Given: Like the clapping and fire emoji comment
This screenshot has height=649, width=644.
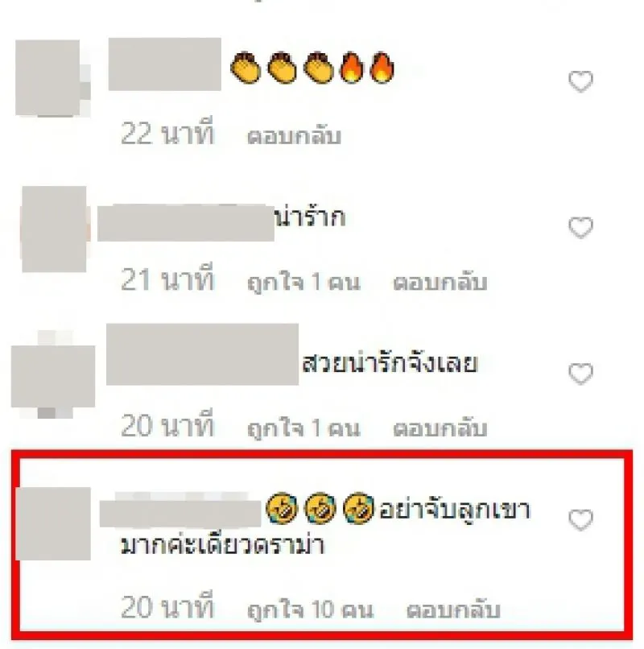Looking at the screenshot, I should (580, 81).
